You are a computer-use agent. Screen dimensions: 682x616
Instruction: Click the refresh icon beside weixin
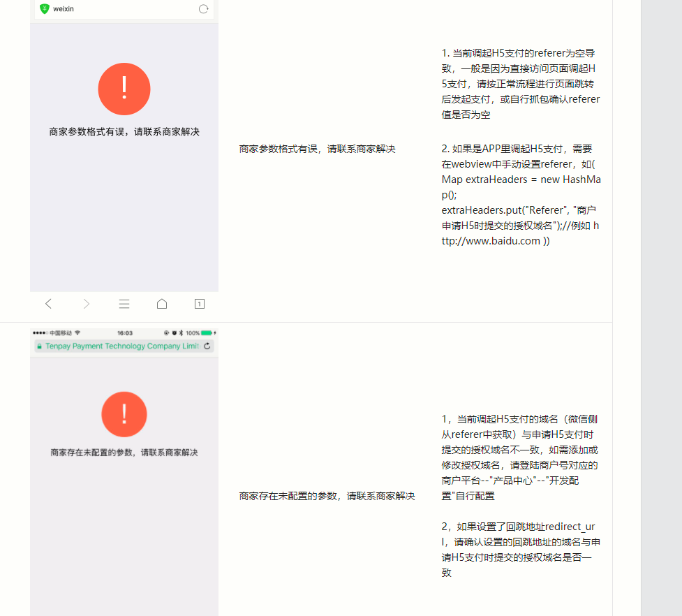click(204, 8)
